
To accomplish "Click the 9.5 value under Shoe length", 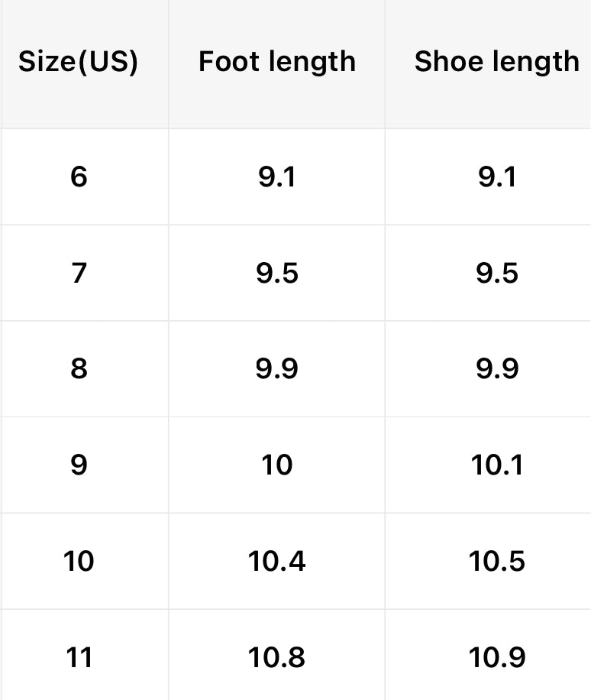I will pyautogui.click(x=497, y=273).
